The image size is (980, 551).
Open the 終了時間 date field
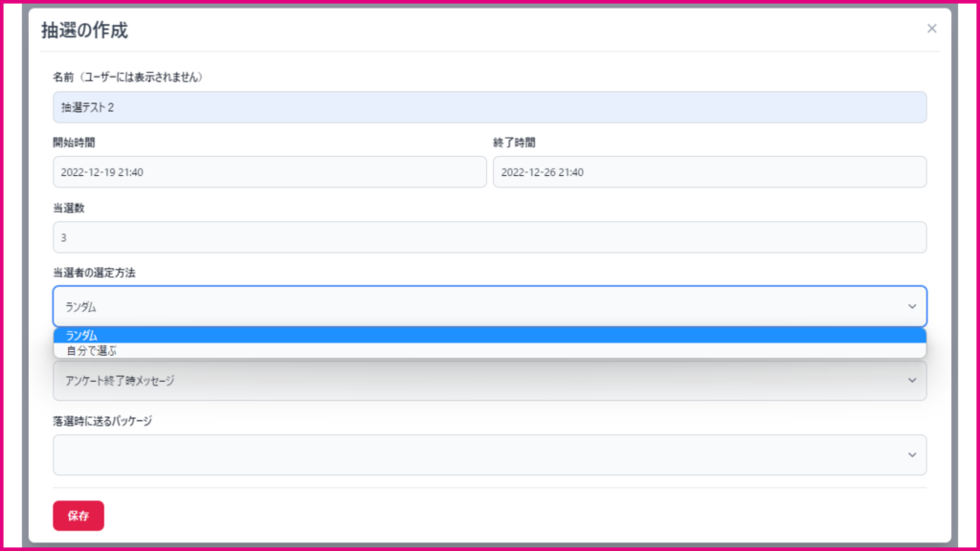(x=709, y=172)
